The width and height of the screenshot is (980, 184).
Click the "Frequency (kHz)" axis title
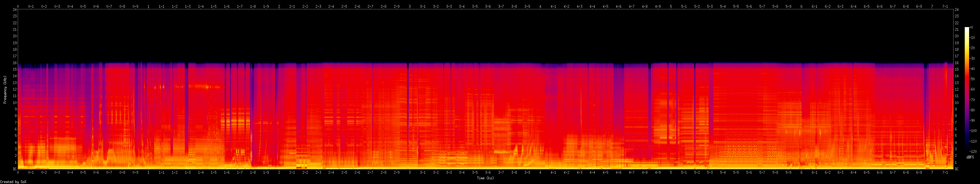pyautogui.click(x=5, y=89)
